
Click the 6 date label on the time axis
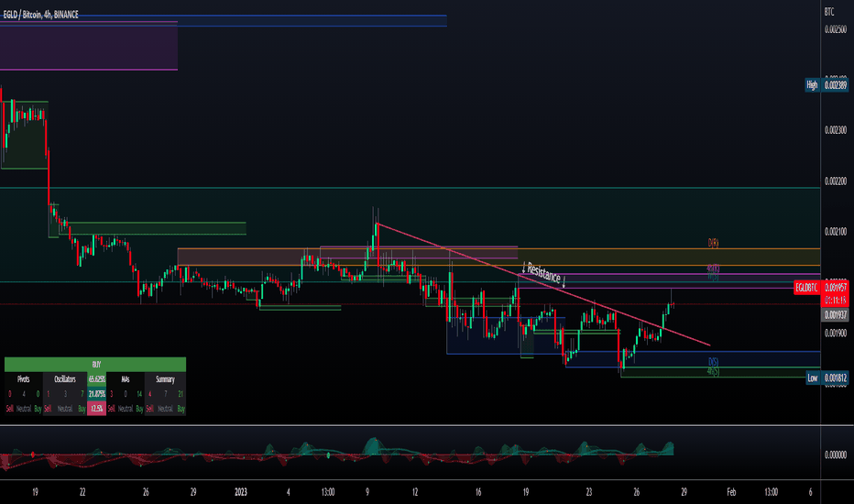(x=810, y=492)
